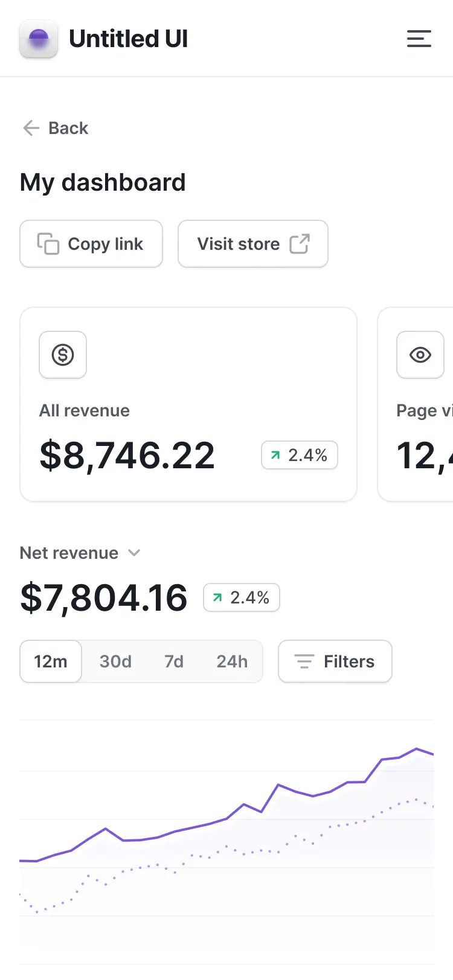Click the eye icon on Page views card
The width and height of the screenshot is (453, 980).
click(420, 355)
